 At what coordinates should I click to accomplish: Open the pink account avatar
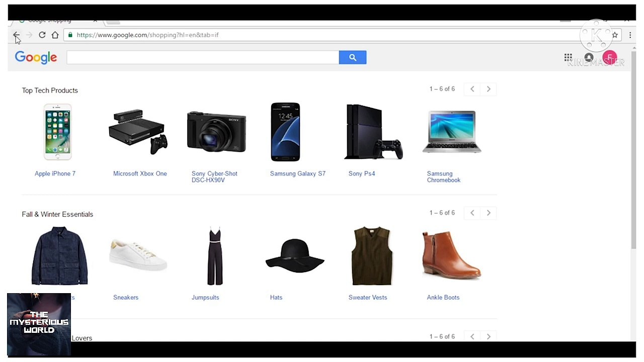point(609,57)
